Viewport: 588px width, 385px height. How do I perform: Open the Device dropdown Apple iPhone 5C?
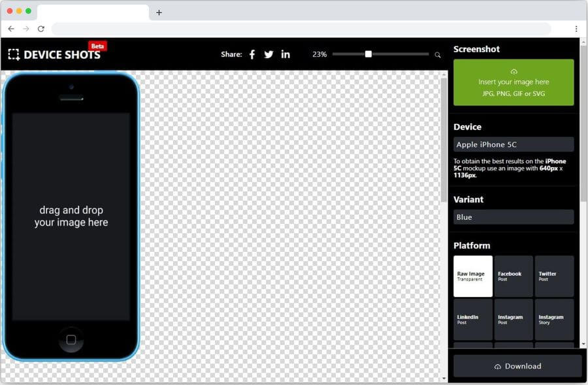pyautogui.click(x=514, y=145)
